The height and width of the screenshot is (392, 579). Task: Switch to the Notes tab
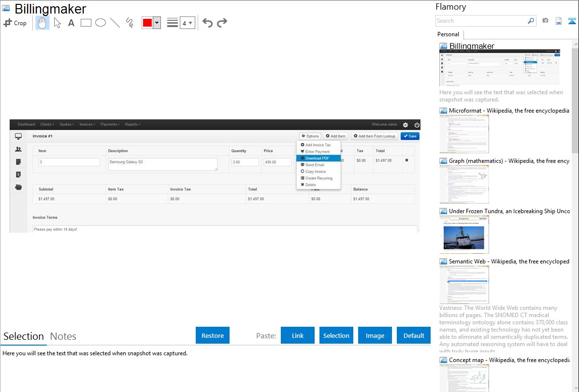pos(63,336)
